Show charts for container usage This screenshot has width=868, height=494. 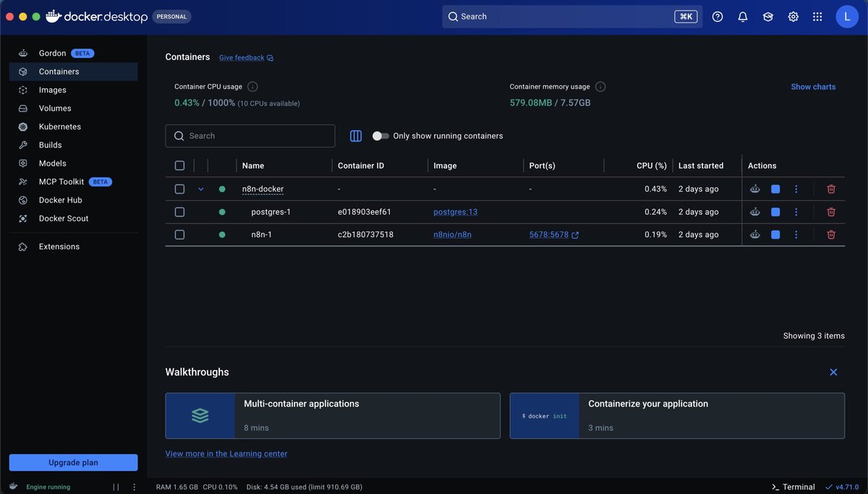(813, 87)
